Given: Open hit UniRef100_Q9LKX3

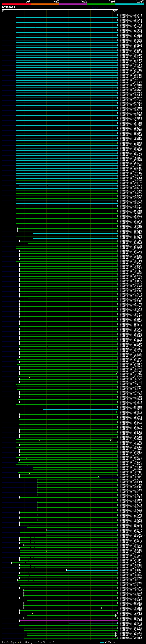Looking at the screenshot, I should 131,474.
